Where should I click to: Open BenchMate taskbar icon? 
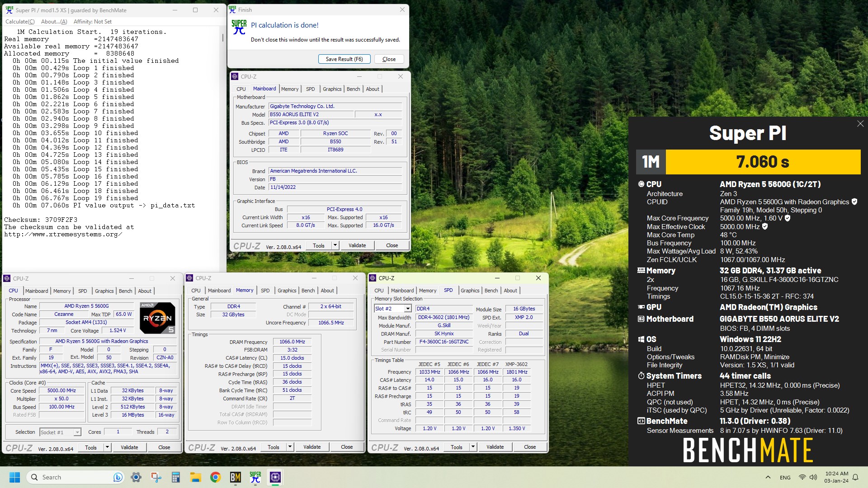coord(236,477)
